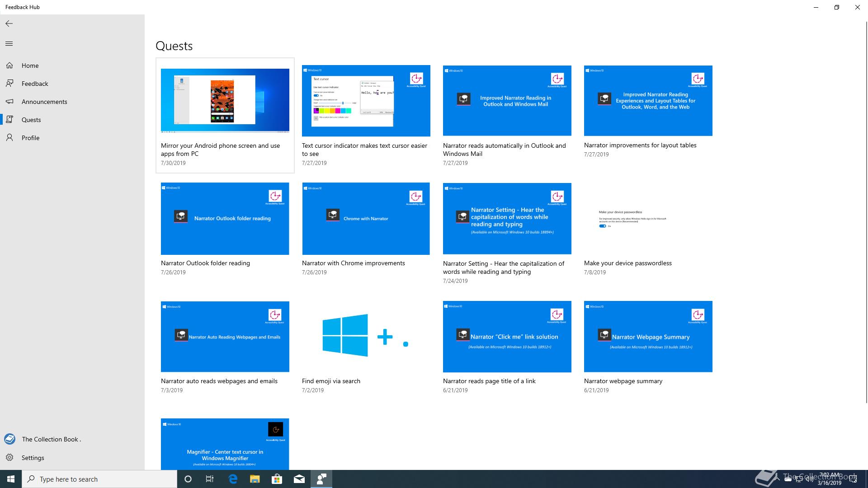Click The Collection Book account name

(x=52, y=439)
